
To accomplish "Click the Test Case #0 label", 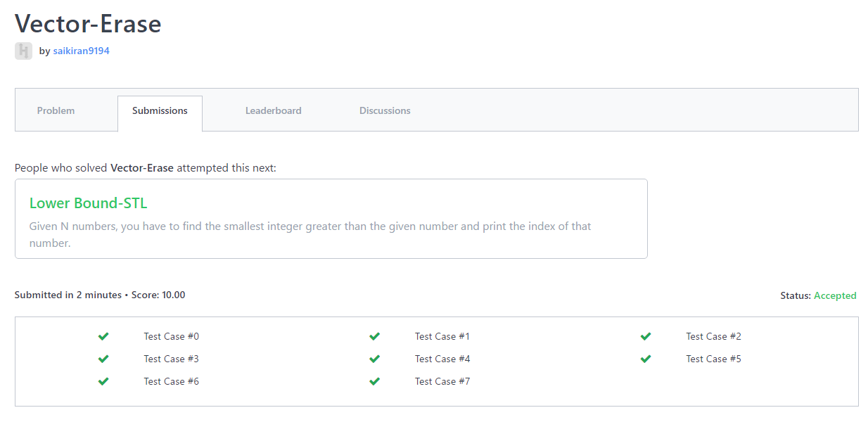I will 171,336.
